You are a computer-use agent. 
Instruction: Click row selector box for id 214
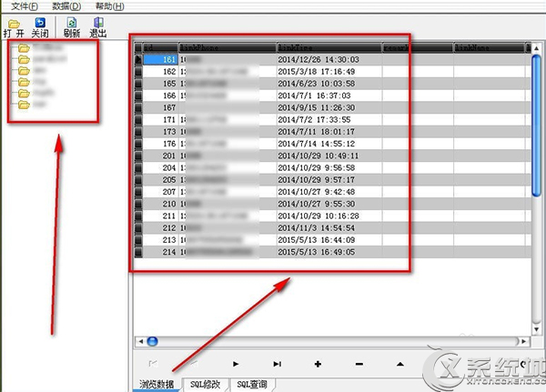tap(138, 252)
